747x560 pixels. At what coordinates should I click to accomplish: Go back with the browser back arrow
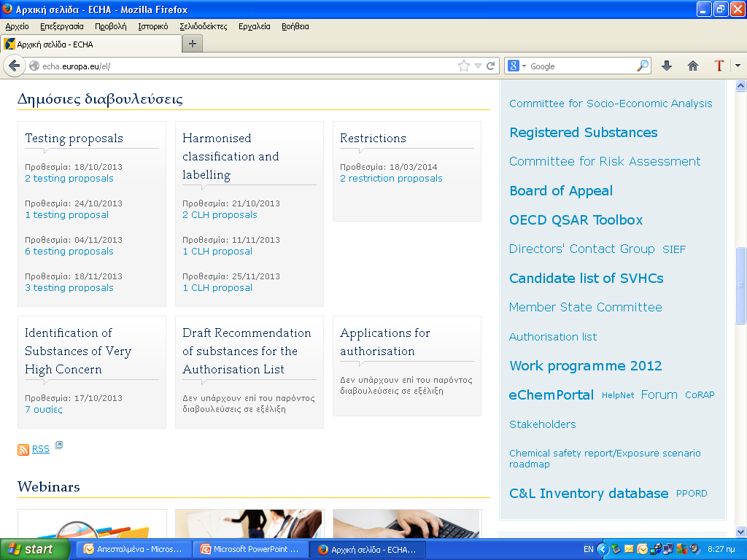[15, 66]
